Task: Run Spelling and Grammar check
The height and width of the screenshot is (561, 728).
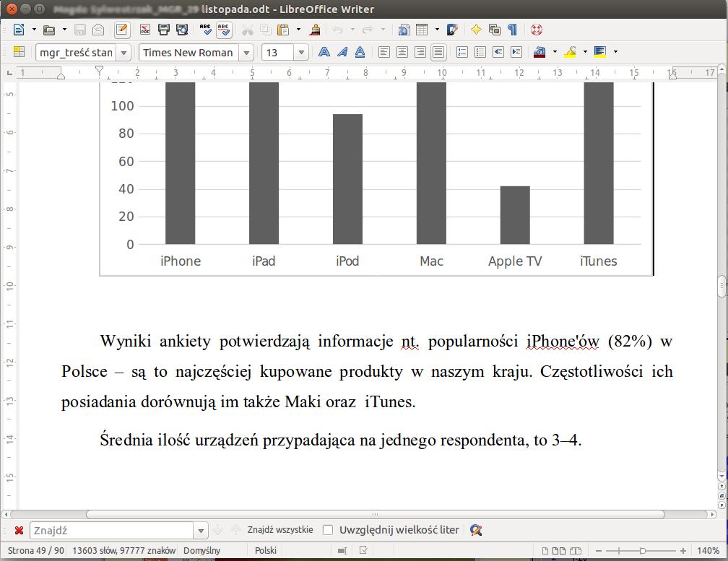Action: tap(206, 30)
